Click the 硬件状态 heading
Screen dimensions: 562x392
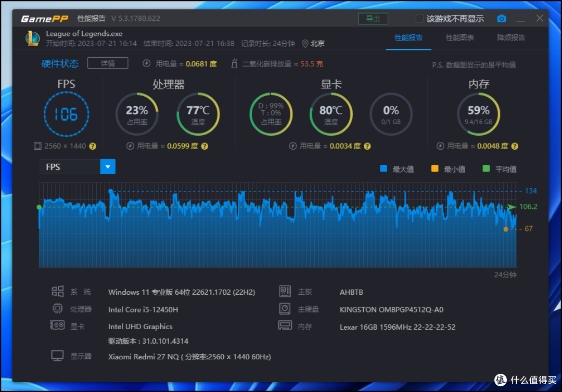coord(60,64)
